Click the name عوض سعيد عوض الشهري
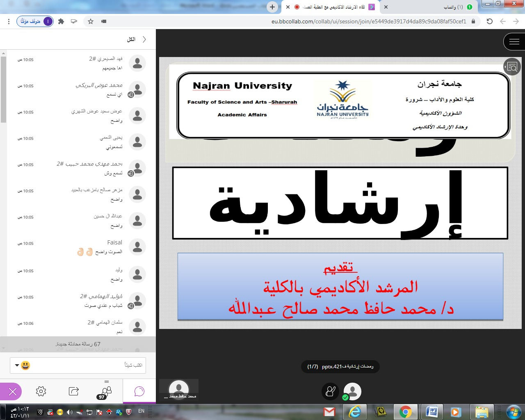Screen dimensions: 525x420 tap(97, 111)
